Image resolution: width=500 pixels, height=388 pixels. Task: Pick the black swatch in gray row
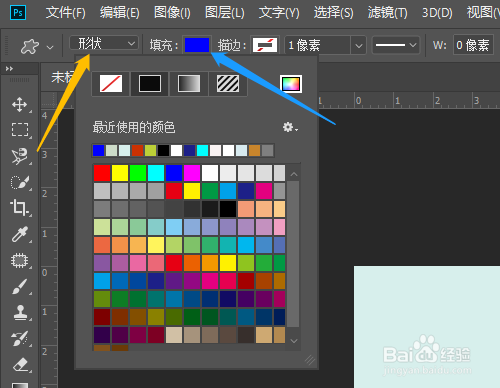[x=228, y=209]
